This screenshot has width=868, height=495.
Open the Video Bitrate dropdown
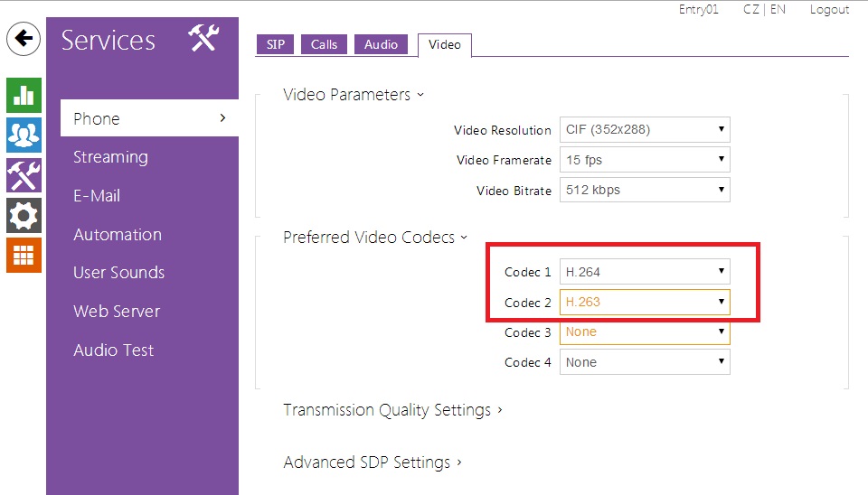pos(644,190)
